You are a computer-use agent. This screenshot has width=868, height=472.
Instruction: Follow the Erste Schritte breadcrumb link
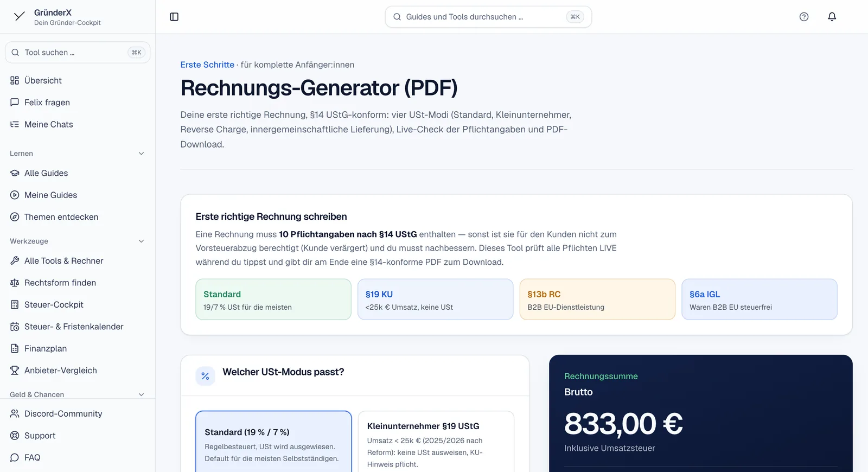coord(207,65)
